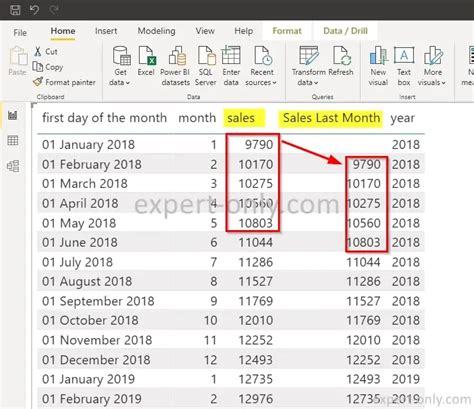The image size is (474, 409).
Task: Expand the Recent sources dropdown arrow
Action: click(274, 83)
